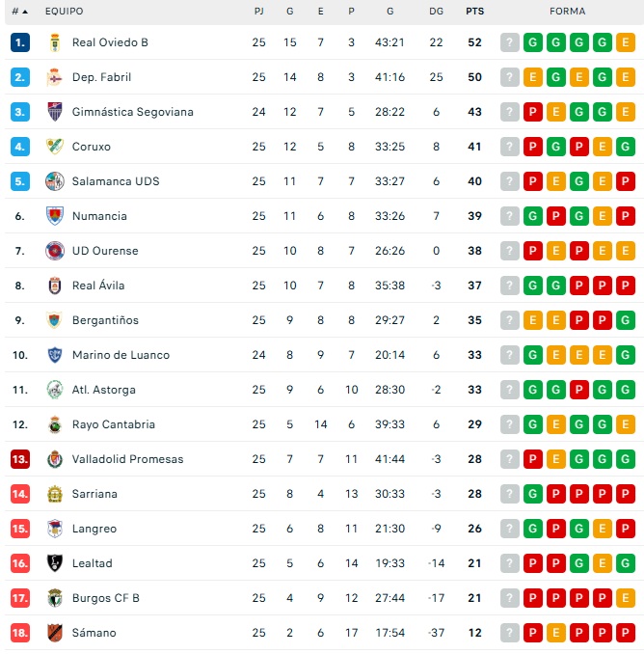The image size is (644, 654).
Task: Click Real Oviedo B's upcoming match ? box
Action: point(510,42)
